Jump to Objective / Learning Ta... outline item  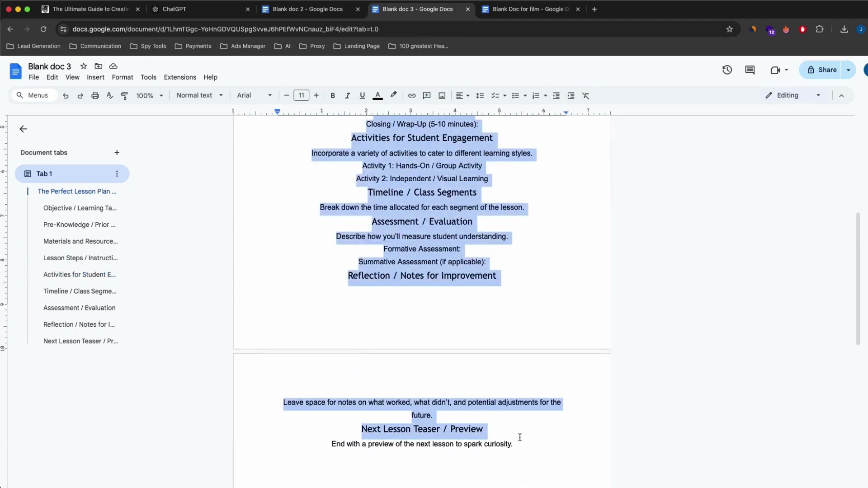80,208
